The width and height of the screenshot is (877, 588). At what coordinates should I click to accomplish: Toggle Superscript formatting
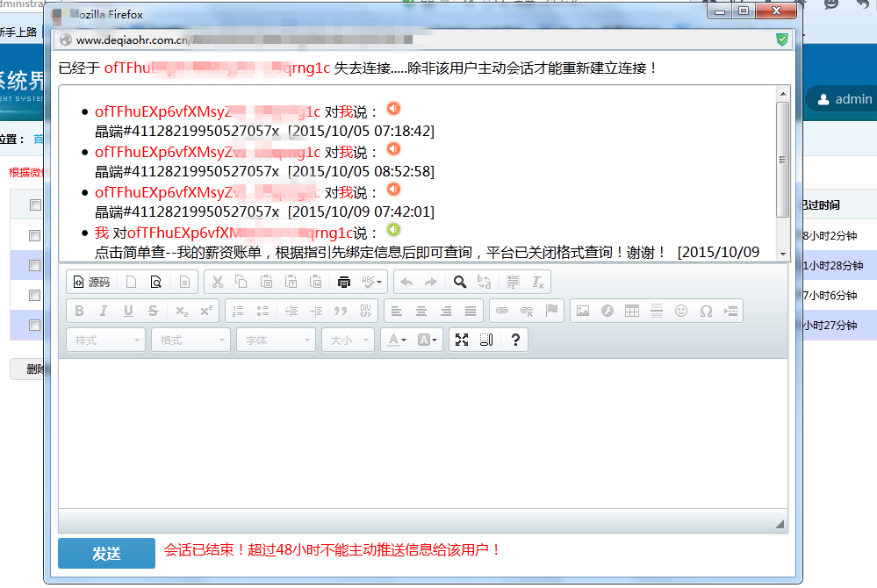205,312
